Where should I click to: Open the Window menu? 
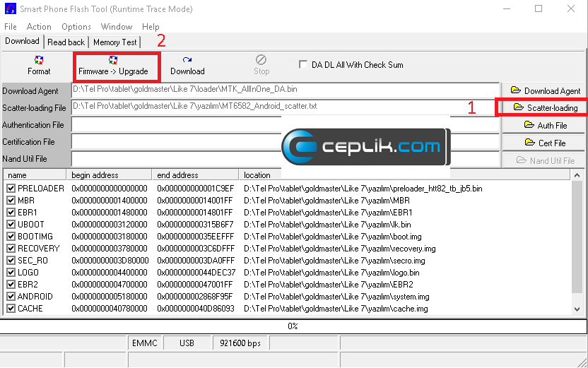(117, 27)
